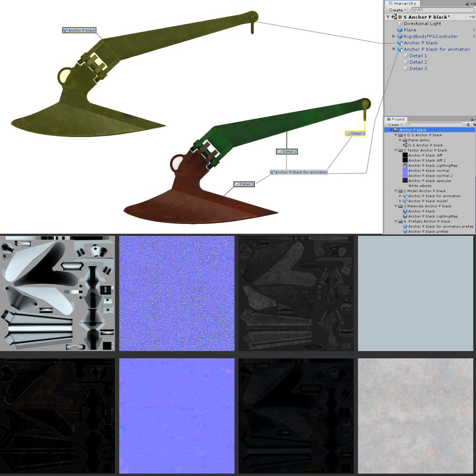Collapse the root Anchor P black folder arrow
476x476 pixels.
pos(391,130)
